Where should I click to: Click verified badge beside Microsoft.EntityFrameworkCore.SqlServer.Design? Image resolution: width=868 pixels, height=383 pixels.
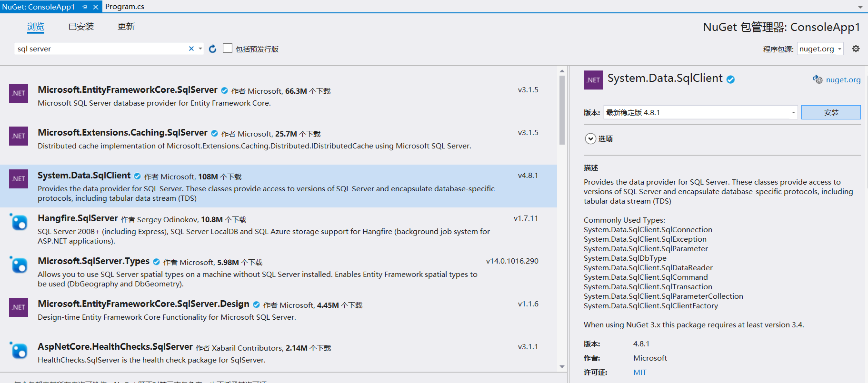(256, 304)
